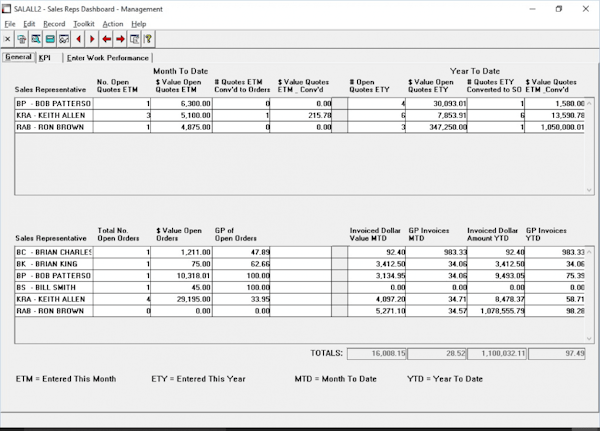The width and height of the screenshot is (600, 431).
Task: Click the window list toolbar icon
Action: click(x=134, y=39)
